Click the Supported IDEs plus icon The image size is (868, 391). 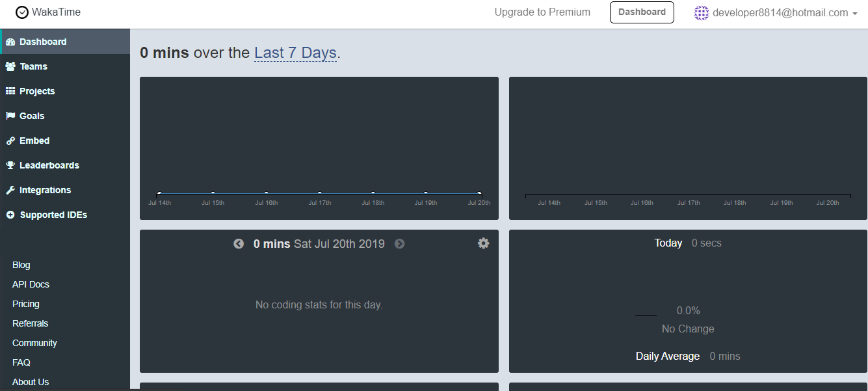click(10, 214)
